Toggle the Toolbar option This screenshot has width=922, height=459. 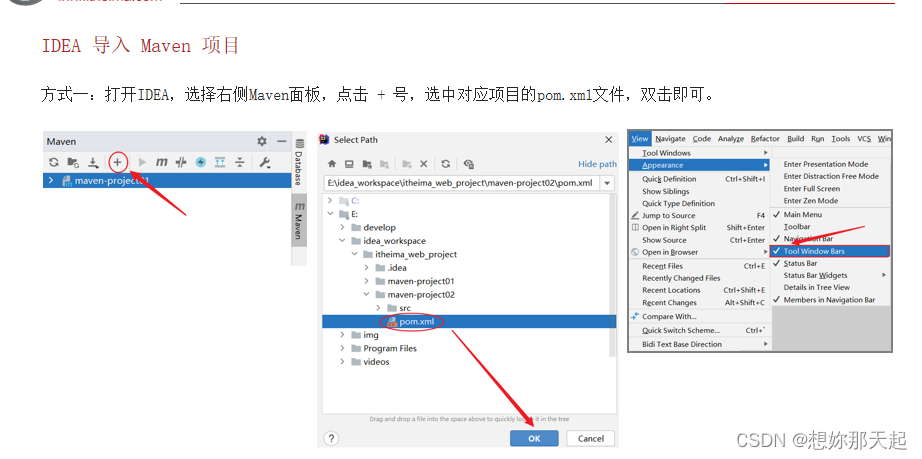point(830,226)
